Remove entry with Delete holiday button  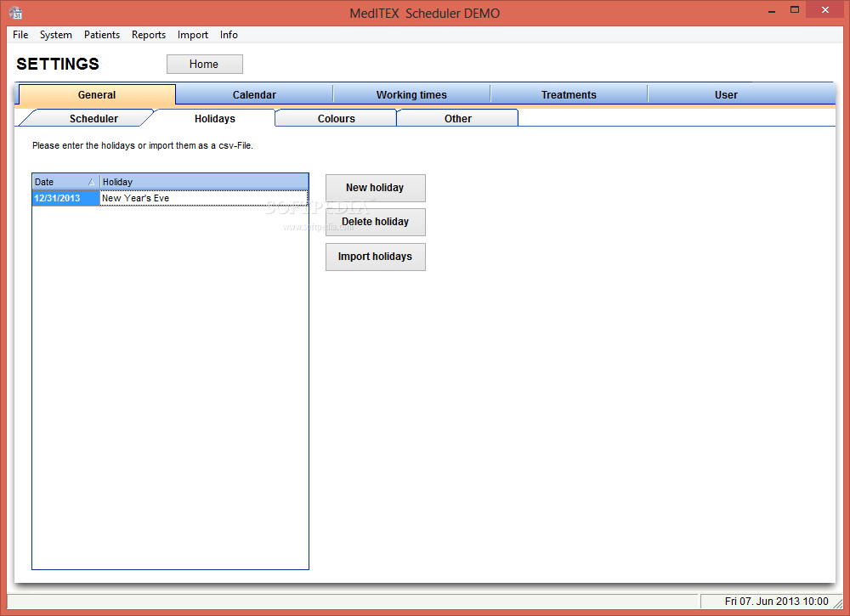click(375, 222)
